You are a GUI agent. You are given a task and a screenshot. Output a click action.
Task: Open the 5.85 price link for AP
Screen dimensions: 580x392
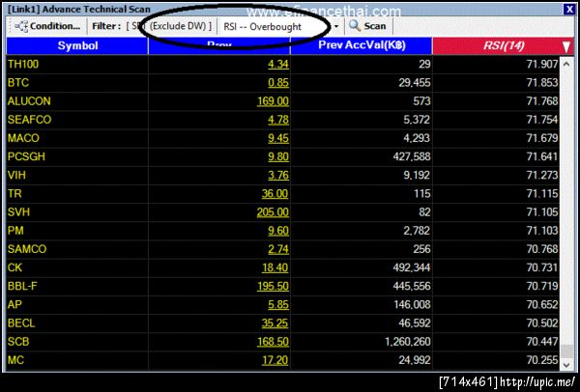tap(278, 304)
